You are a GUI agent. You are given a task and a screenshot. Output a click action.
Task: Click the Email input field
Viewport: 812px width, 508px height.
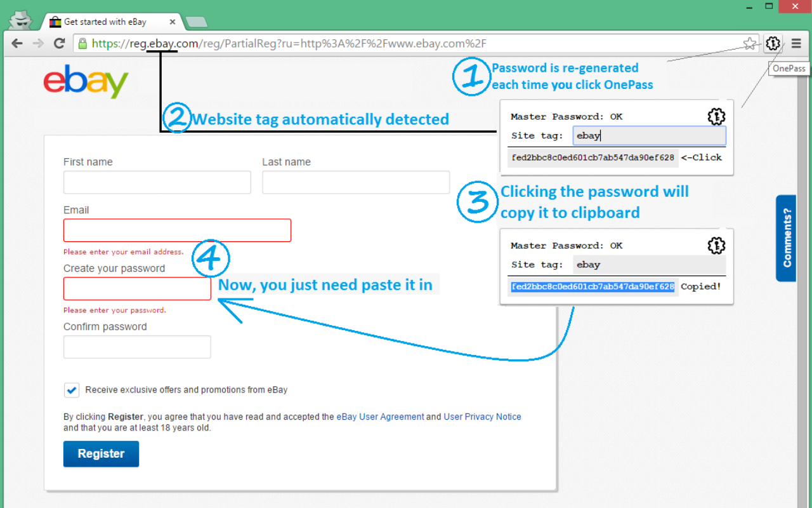click(177, 230)
